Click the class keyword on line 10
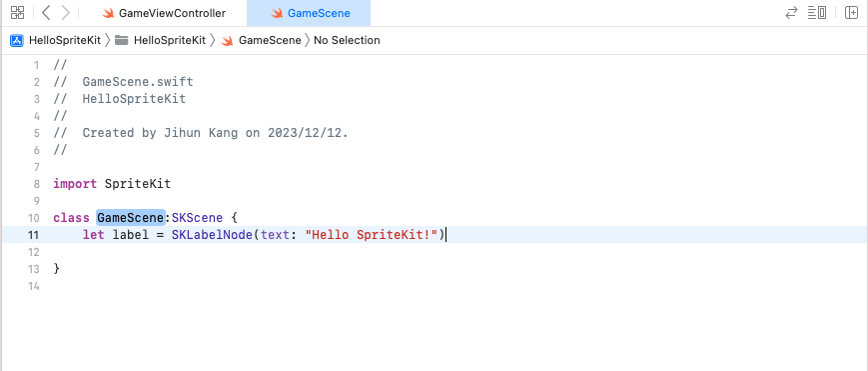This screenshot has width=868, height=371. (71, 218)
